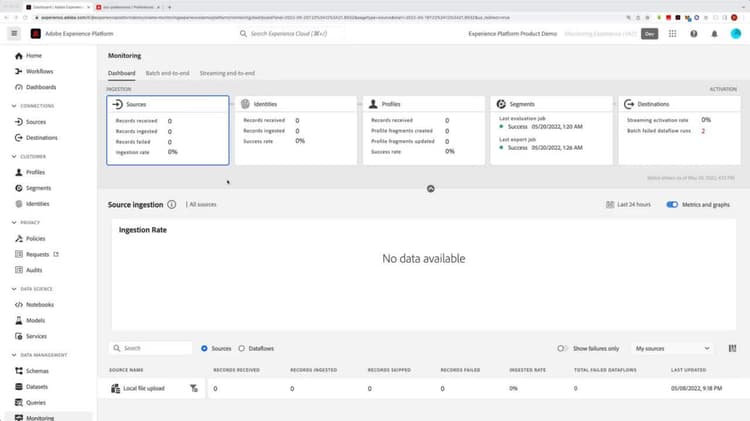
Task: Select the Segments card
Action: [x=551, y=130]
